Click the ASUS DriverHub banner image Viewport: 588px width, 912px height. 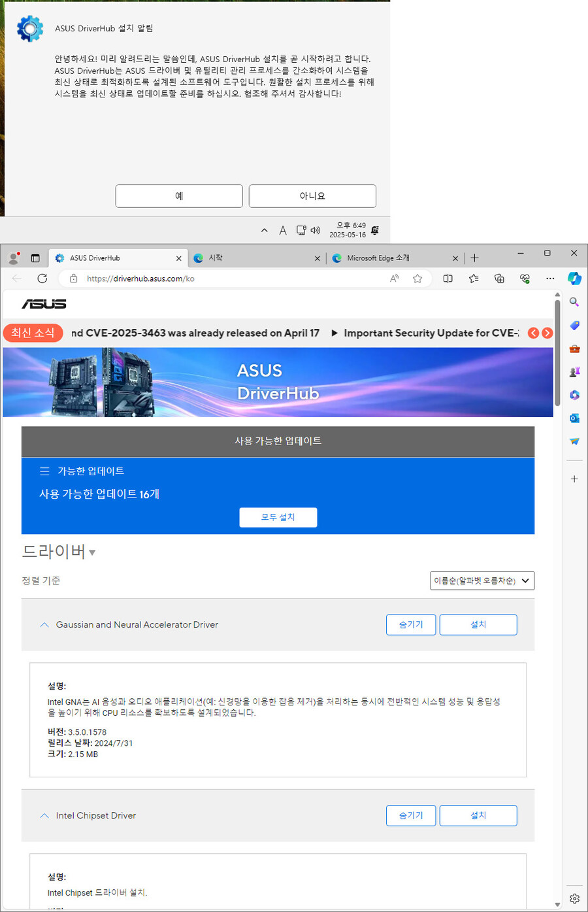[278, 382]
